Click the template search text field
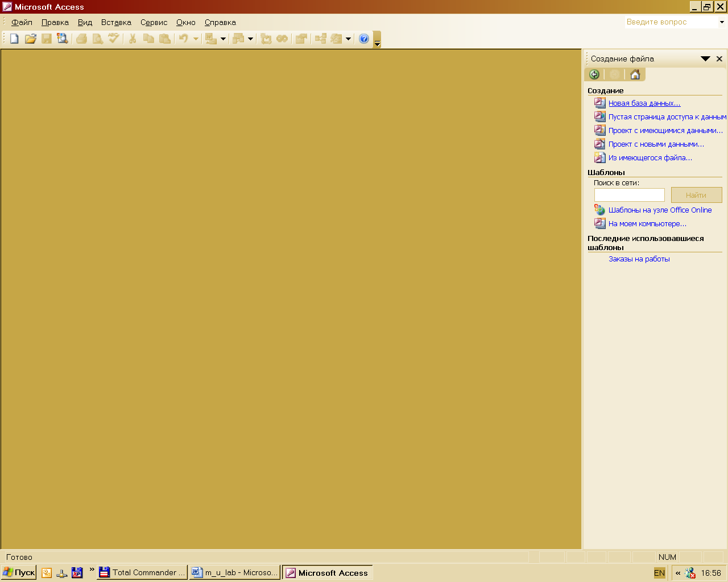The height and width of the screenshot is (582, 728). tap(630, 195)
